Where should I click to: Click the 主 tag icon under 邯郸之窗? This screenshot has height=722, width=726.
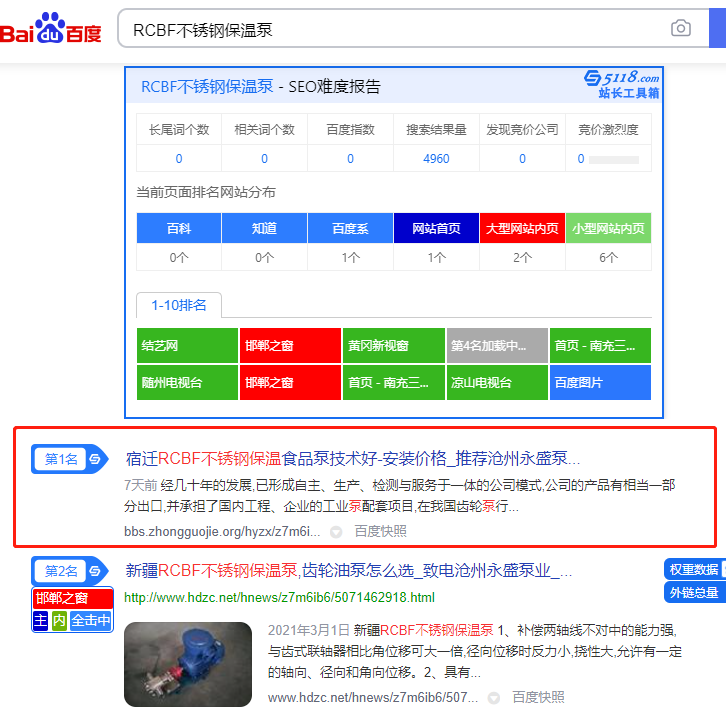(x=40, y=620)
